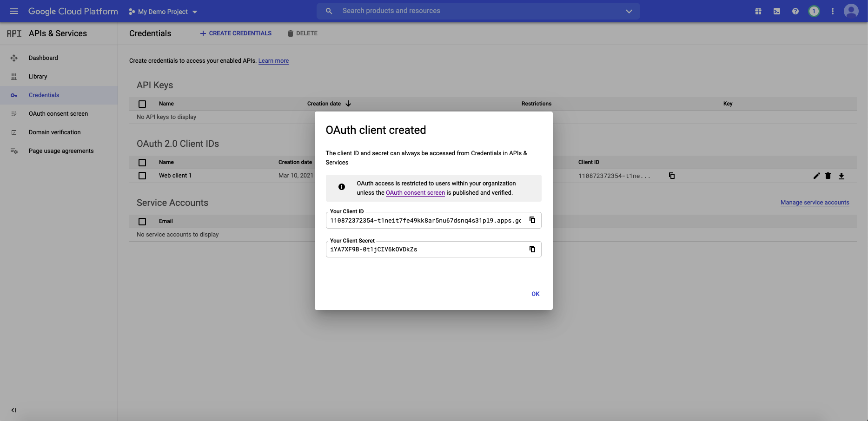The image size is (868, 421).
Task: Check the Service Accounts header checkbox
Action: click(142, 221)
